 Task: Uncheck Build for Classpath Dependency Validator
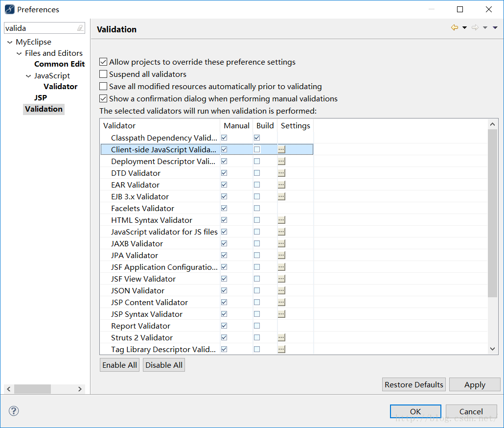click(x=257, y=138)
